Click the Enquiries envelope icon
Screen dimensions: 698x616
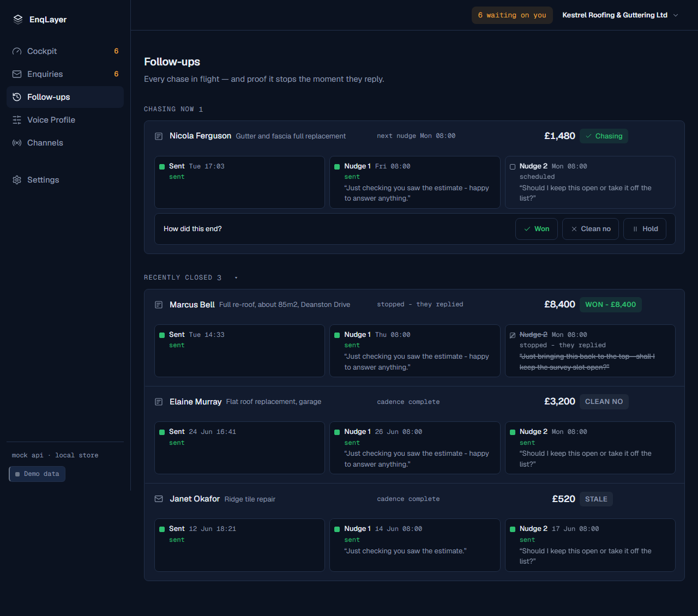[17, 74]
